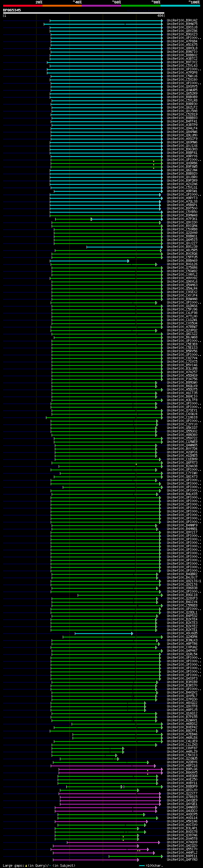Select label UniRef100_A5C675

[182, 45]
